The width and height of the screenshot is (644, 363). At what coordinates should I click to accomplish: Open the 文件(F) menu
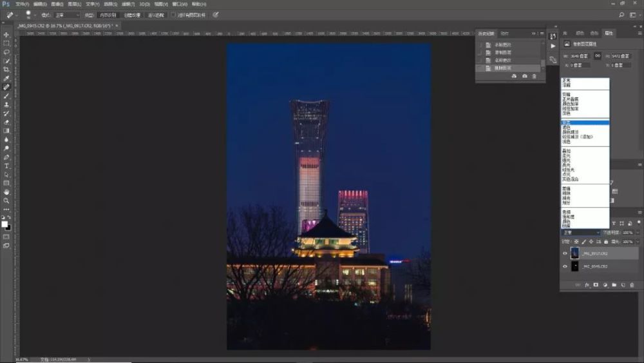pos(22,4)
